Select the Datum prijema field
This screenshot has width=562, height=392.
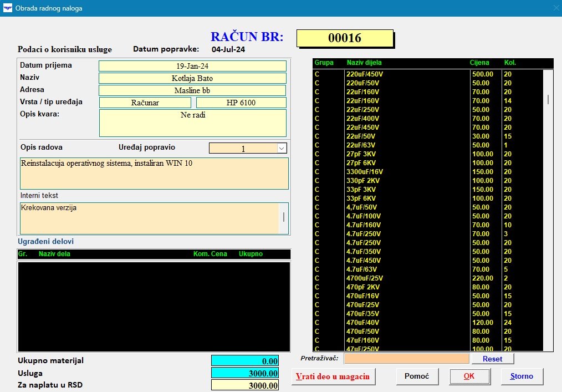[x=192, y=66]
